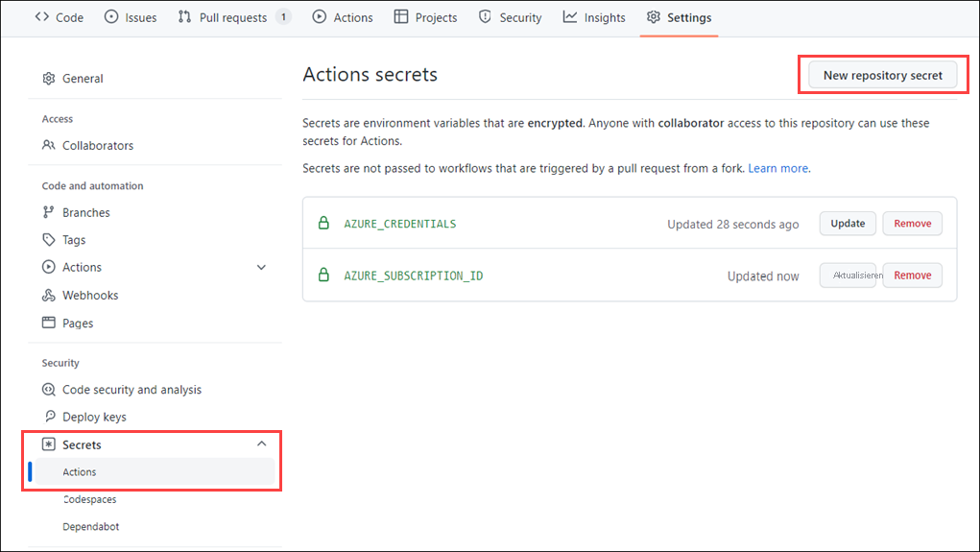Switch to the Actions tab in top navigation
Image resolution: width=980 pixels, height=552 pixels.
point(343,17)
